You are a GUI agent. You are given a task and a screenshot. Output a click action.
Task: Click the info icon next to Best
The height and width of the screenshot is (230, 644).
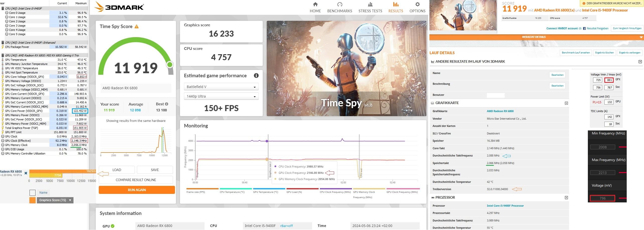point(166,104)
